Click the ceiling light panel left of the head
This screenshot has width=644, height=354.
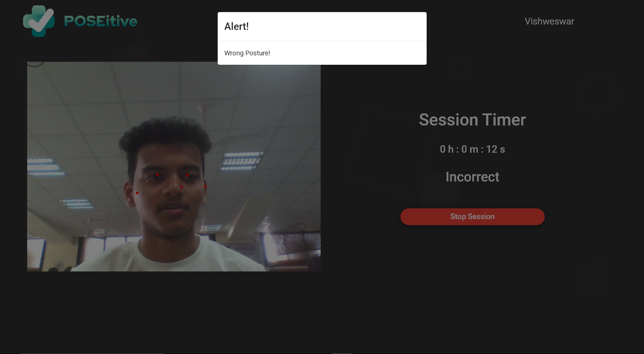tap(45, 167)
